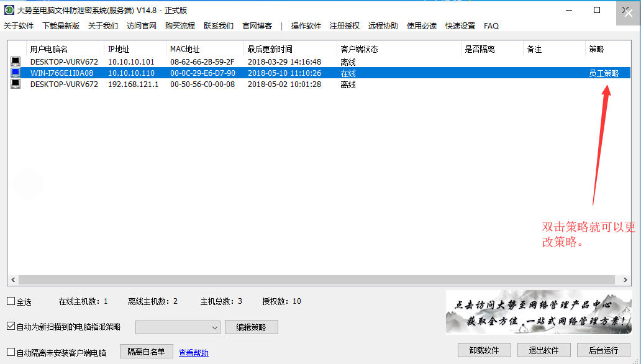Expand the policy assignment dropdown
641x364 pixels.
tap(215, 327)
